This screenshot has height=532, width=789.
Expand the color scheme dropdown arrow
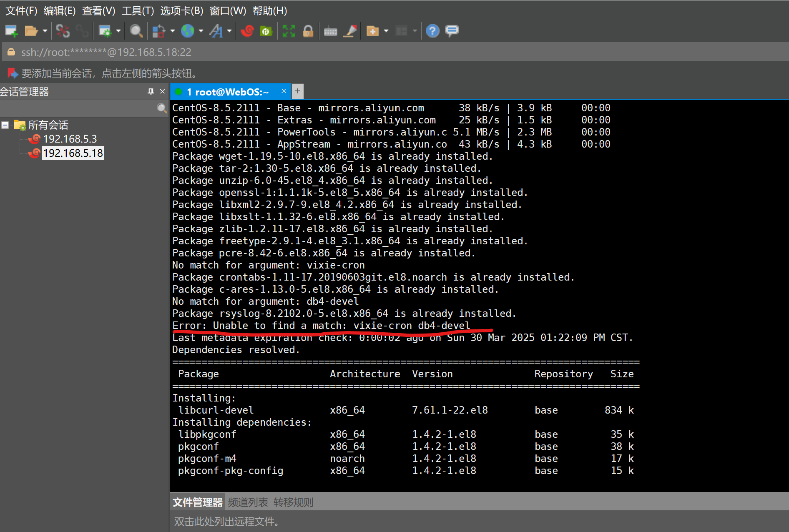172,31
